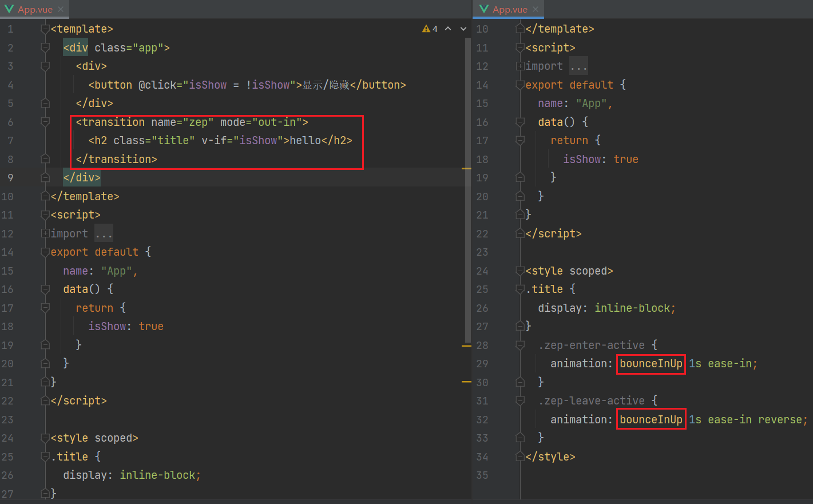Collapse export default fold on right line 14
The height and width of the screenshot is (504, 813).
(x=520, y=85)
